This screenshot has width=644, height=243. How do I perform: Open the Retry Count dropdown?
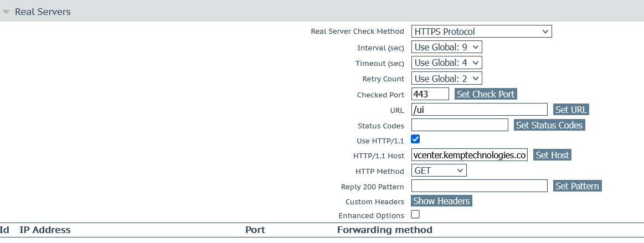446,79
